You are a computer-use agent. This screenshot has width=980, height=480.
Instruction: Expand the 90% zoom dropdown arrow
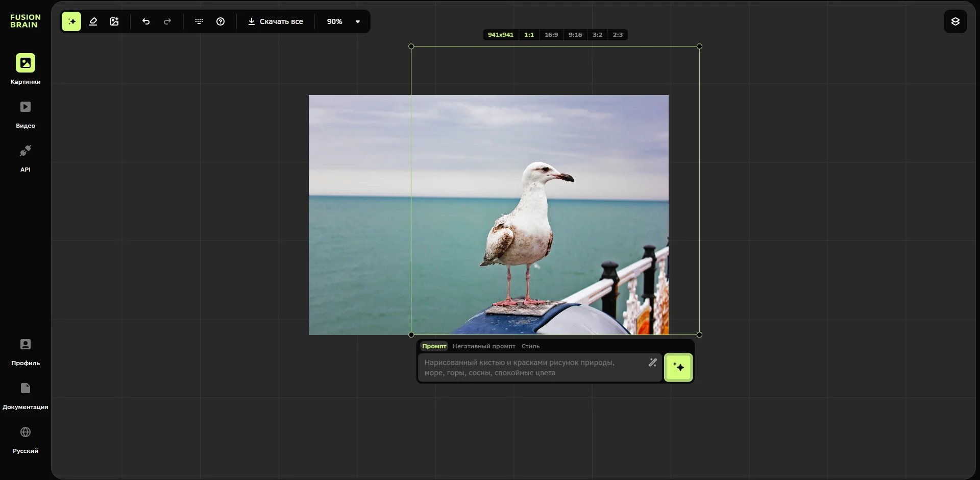(358, 21)
